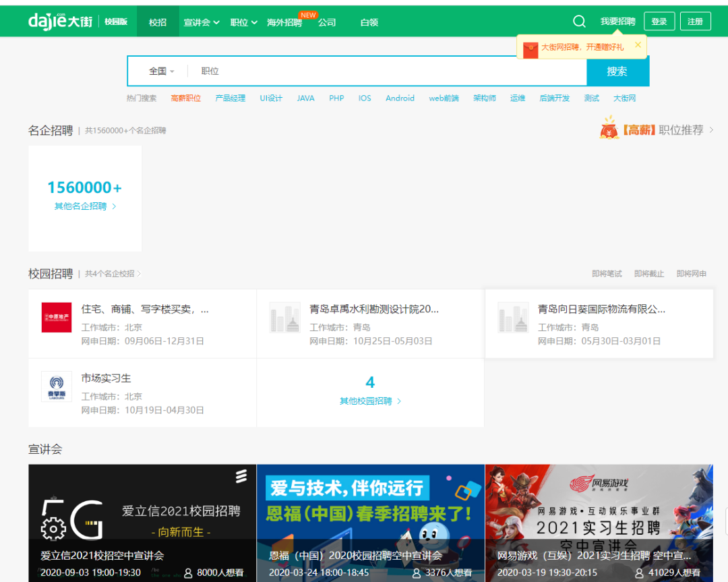Image resolution: width=728 pixels, height=582 pixels.
Task: Open the 海外招聘 navigation item
Action: click(x=284, y=22)
